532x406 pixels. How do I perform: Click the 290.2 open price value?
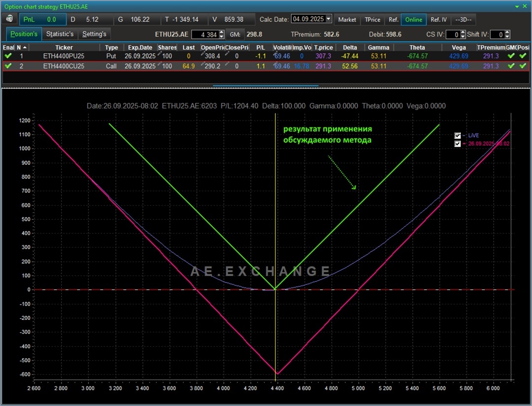212,66
